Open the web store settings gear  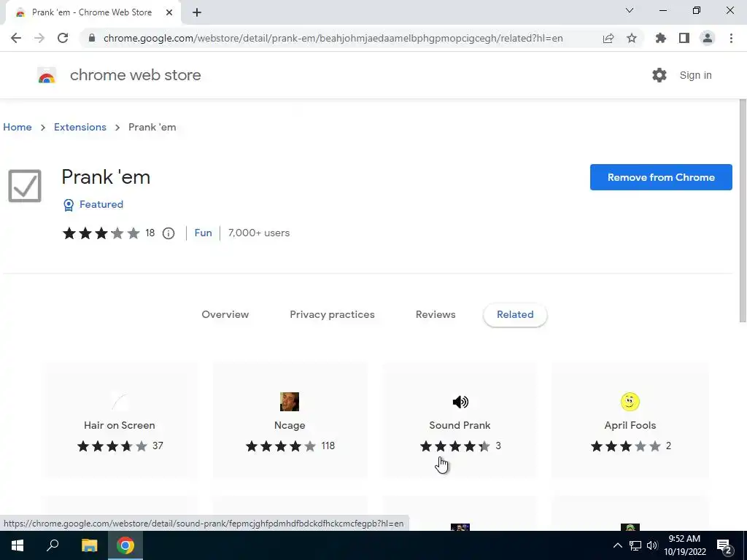click(x=659, y=75)
